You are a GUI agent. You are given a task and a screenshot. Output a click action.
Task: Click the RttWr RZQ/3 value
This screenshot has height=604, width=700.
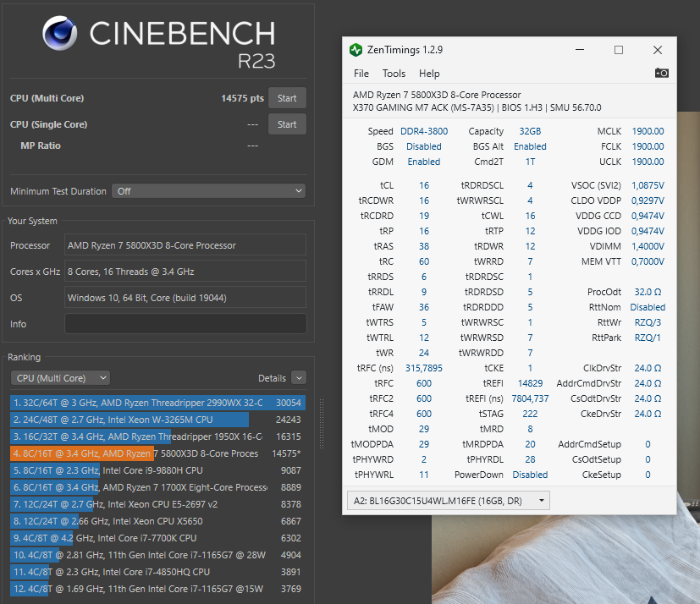(648, 322)
